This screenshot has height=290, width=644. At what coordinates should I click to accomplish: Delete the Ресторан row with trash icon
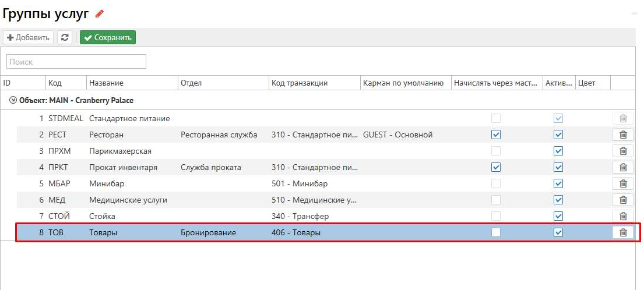coord(622,135)
